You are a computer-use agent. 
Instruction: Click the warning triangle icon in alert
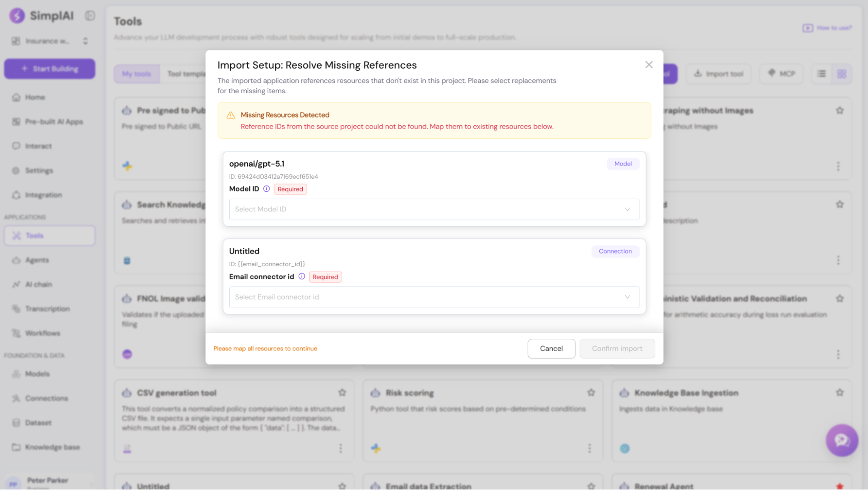click(231, 115)
